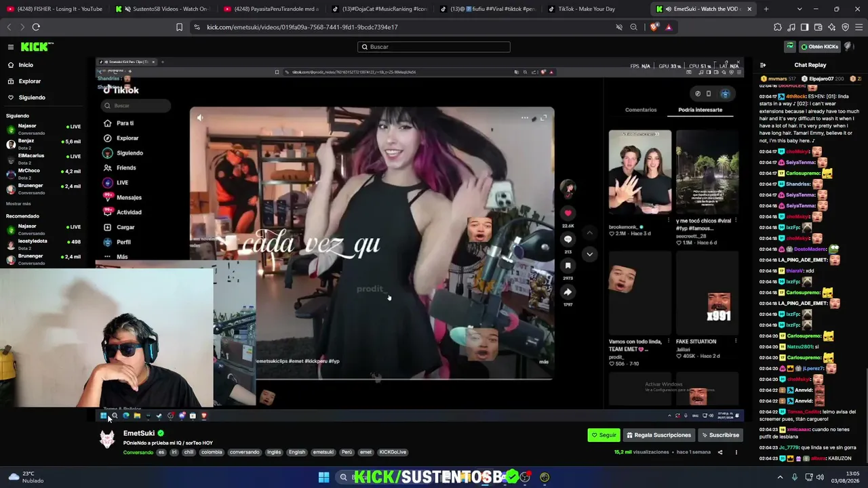Open the extensions puzzle icon

(777, 27)
